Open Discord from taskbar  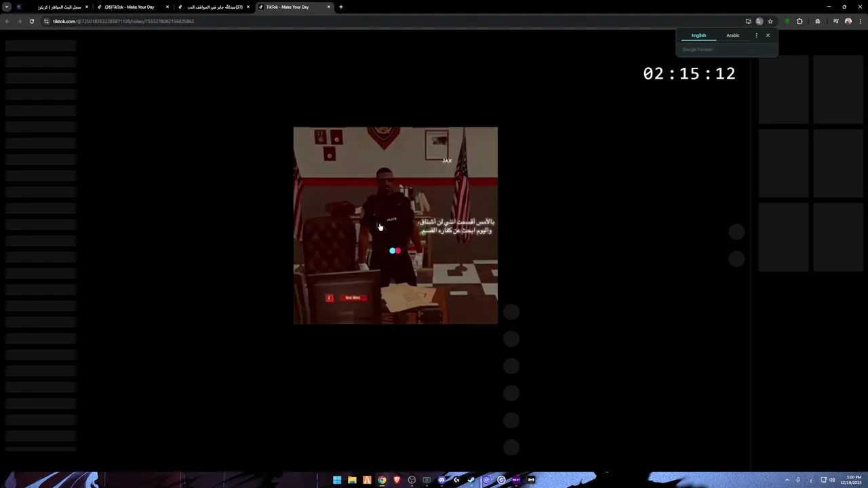point(441,480)
